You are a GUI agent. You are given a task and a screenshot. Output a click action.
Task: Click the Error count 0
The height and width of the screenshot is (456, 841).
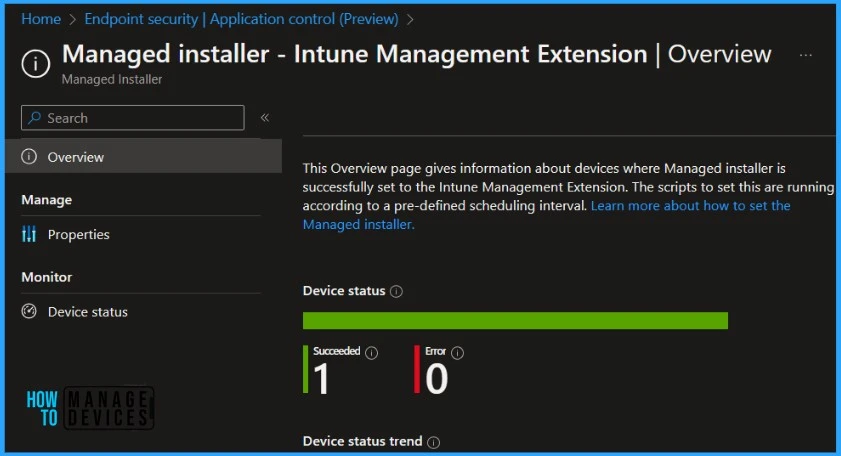[437, 379]
